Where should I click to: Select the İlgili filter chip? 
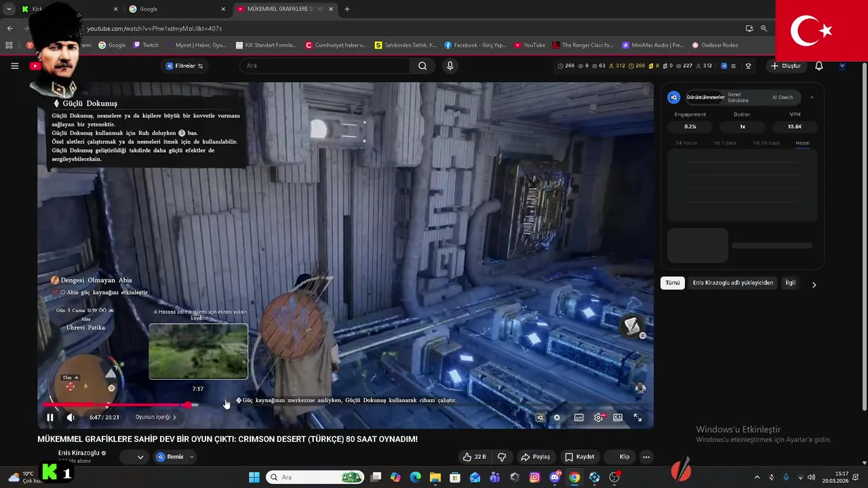click(x=790, y=283)
